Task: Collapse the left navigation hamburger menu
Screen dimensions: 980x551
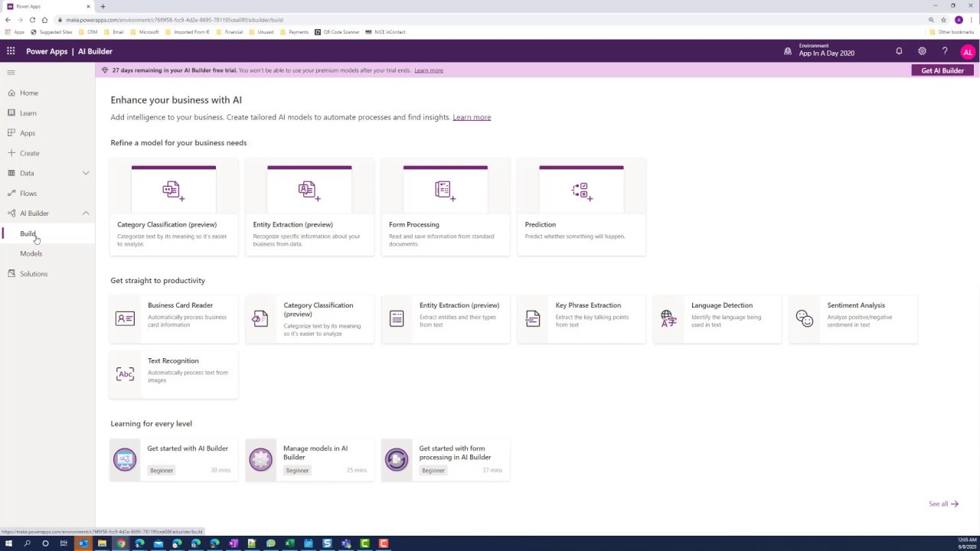Action: coord(11,73)
